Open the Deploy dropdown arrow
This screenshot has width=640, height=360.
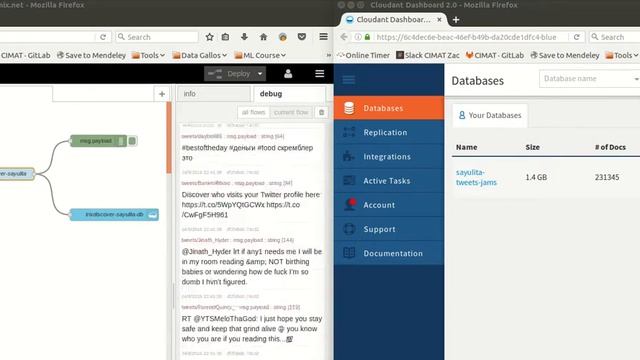[260, 74]
